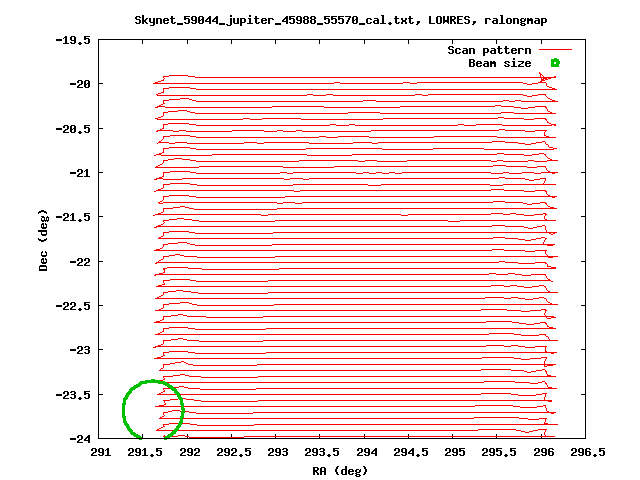Click the 293.5 RA tick label
The image size is (640, 480).
tap(322, 452)
